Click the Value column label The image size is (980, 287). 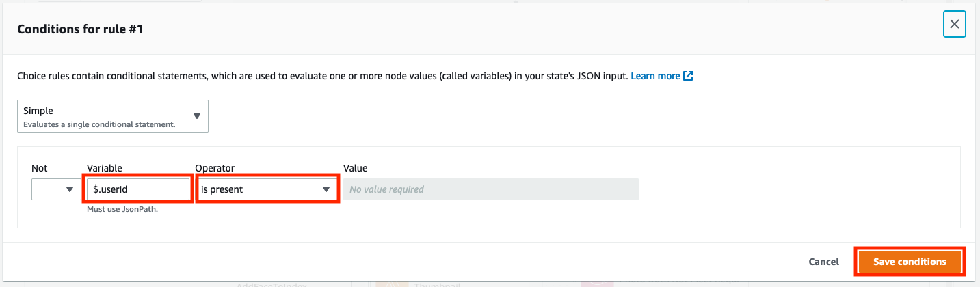click(356, 167)
